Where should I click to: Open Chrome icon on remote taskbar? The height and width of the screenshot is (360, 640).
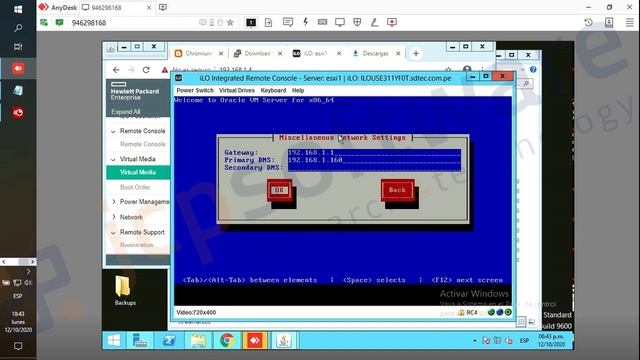coord(227,340)
